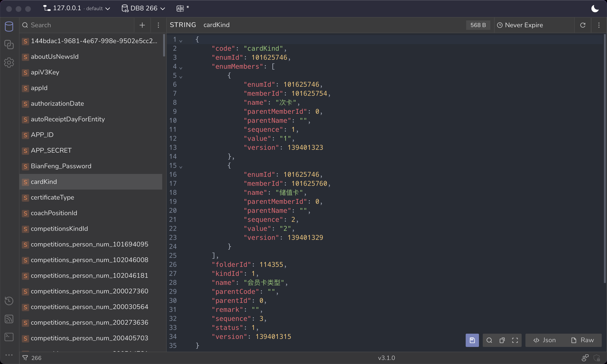The image size is (607, 364).
Task: Save the edited value with the disk icon
Action: 472,340
